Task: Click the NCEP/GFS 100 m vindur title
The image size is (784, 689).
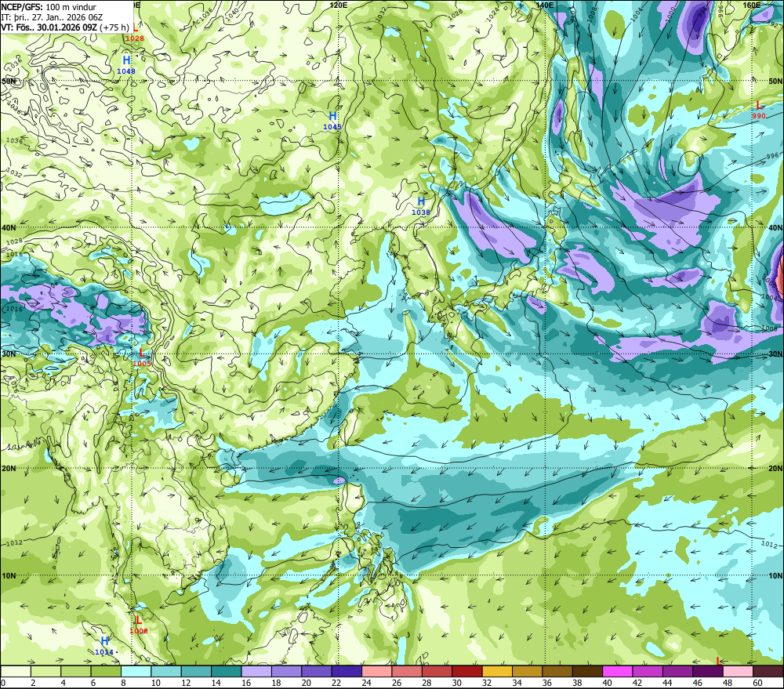Action: (49, 7)
